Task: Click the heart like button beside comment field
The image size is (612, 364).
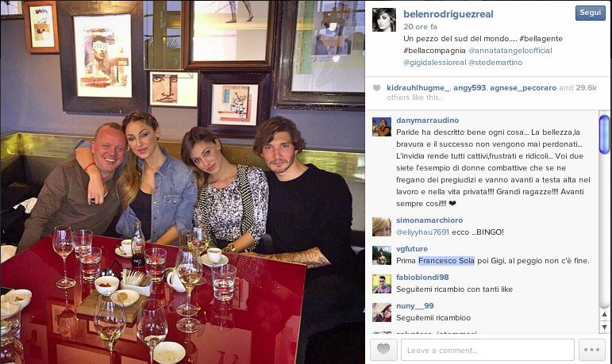Action: [x=383, y=349]
